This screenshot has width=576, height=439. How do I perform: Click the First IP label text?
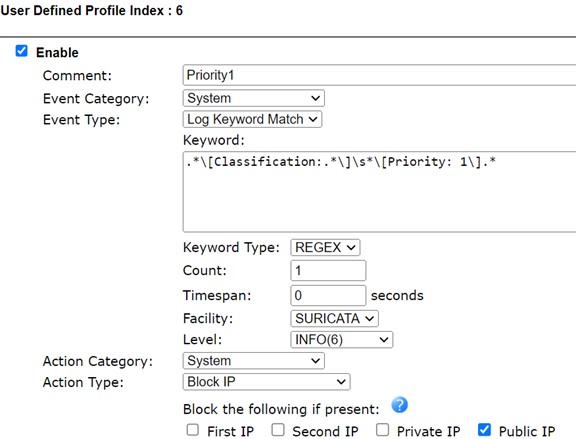tap(230, 431)
